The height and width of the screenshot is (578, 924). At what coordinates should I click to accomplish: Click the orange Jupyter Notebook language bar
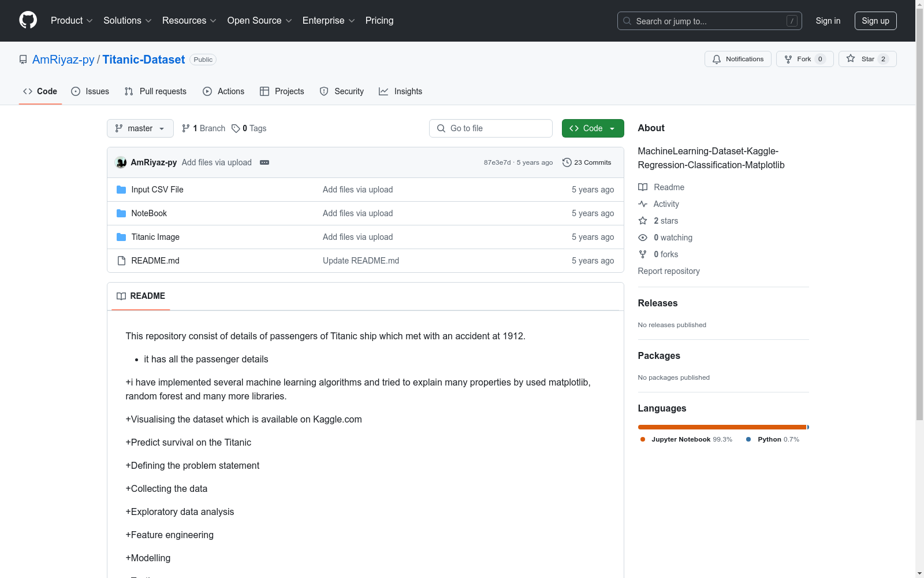(x=722, y=427)
